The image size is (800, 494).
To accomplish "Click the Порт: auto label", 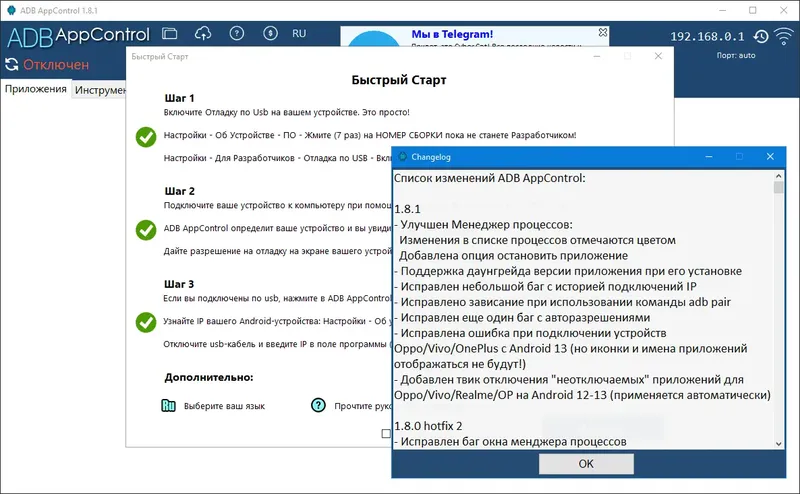I will [736, 55].
